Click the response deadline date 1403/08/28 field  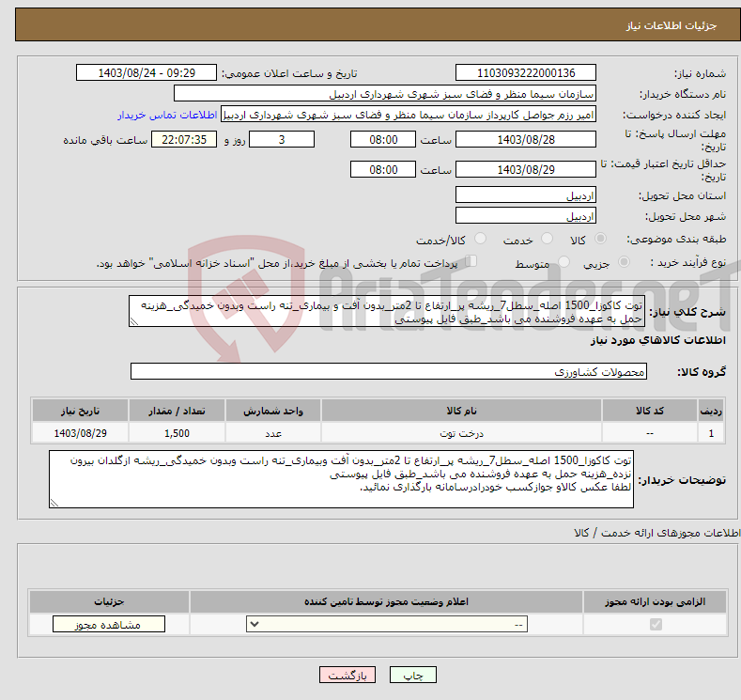coord(526,139)
